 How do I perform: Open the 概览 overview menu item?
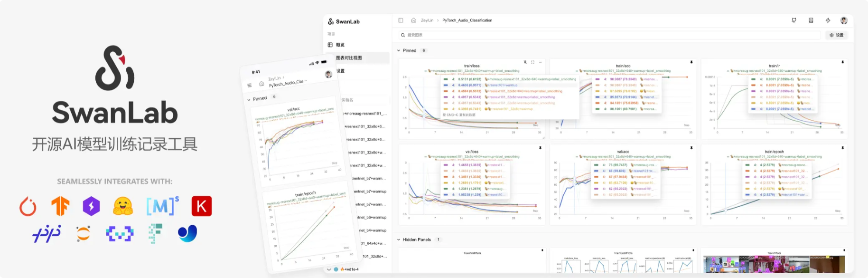pyautogui.click(x=340, y=45)
